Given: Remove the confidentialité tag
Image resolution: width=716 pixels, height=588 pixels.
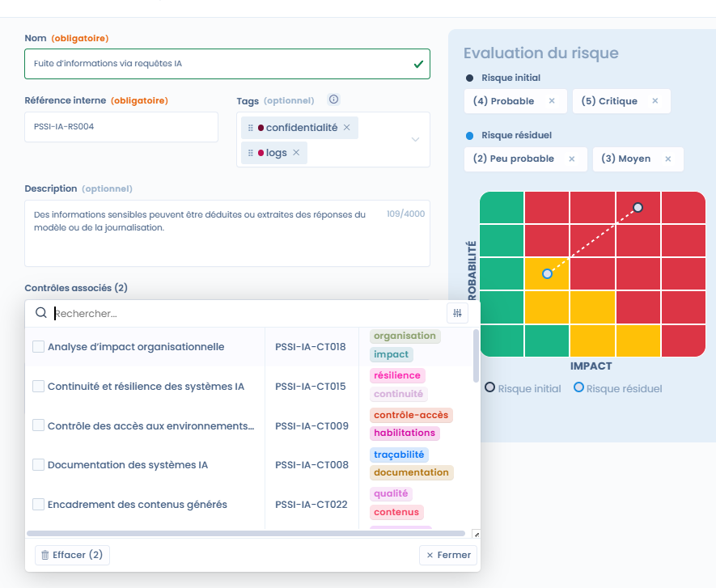Looking at the screenshot, I should point(347,128).
